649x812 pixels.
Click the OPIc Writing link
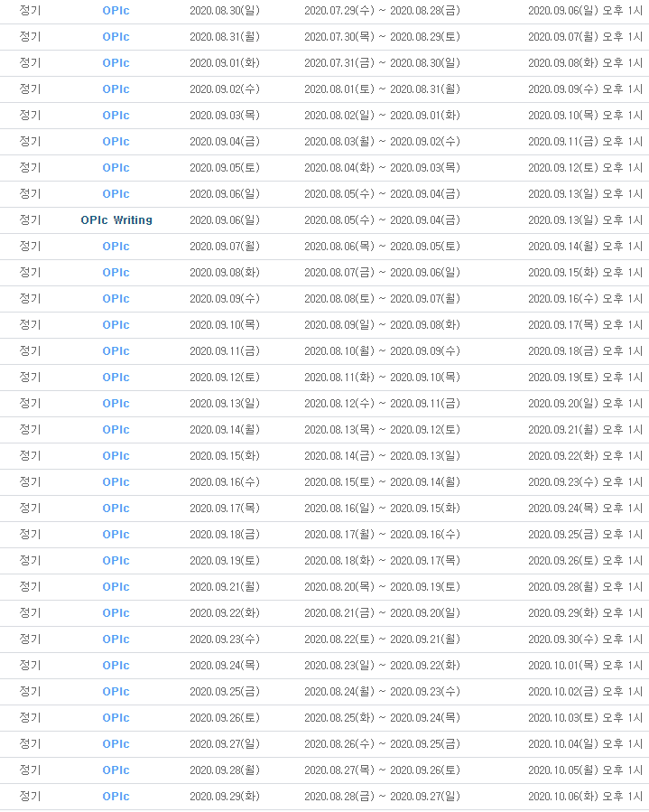coord(116,220)
